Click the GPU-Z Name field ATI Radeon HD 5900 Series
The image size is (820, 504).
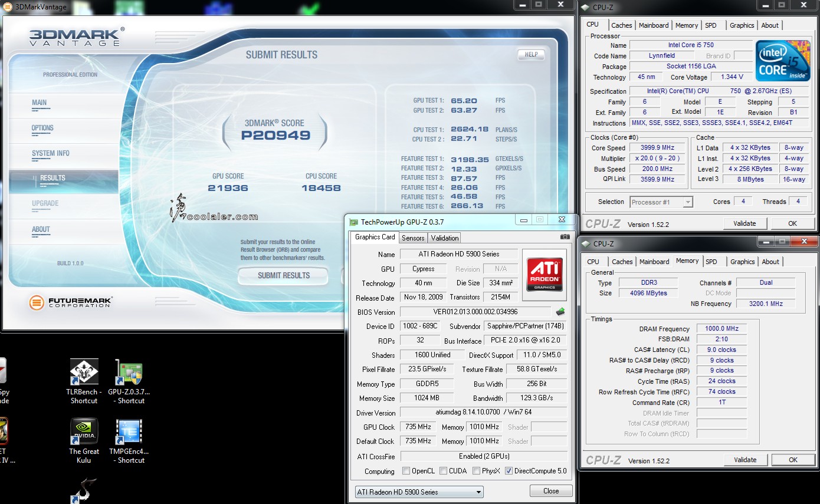pos(459,254)
